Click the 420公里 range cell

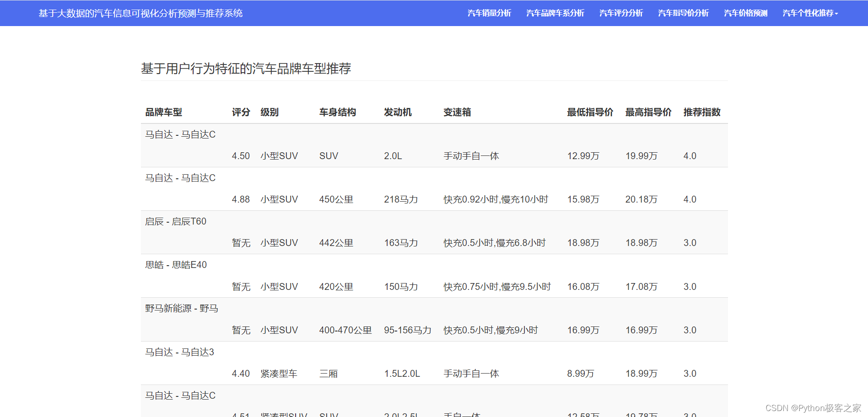(336, 287)
